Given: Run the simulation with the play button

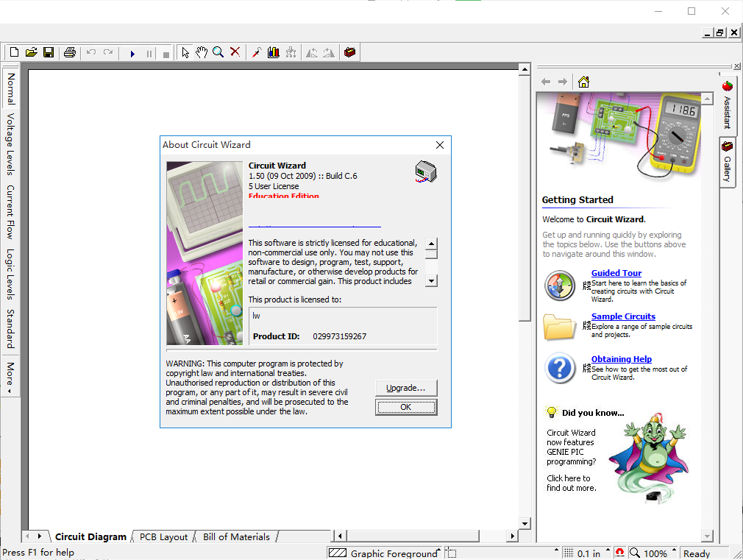Looking at the screenshot, I should [132, 54].
